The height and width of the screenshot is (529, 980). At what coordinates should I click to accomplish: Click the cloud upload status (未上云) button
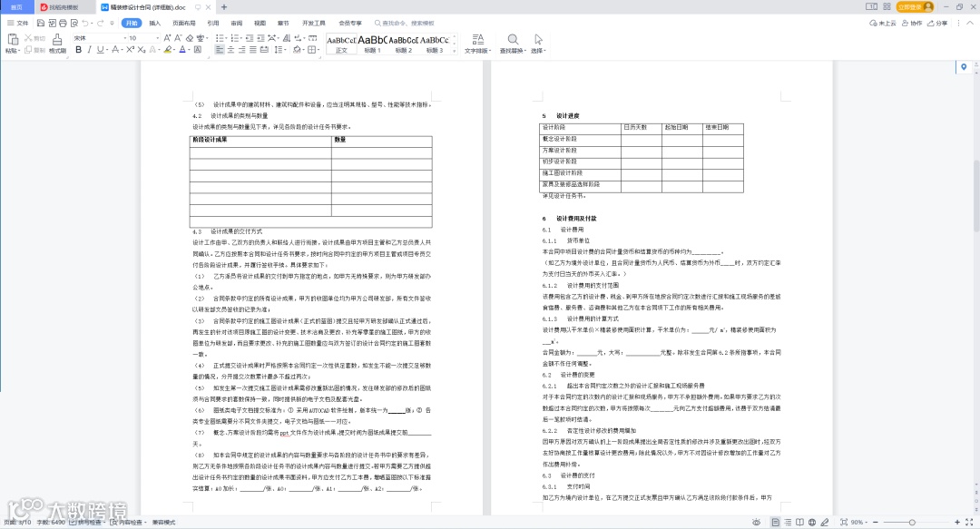[883, 23]
